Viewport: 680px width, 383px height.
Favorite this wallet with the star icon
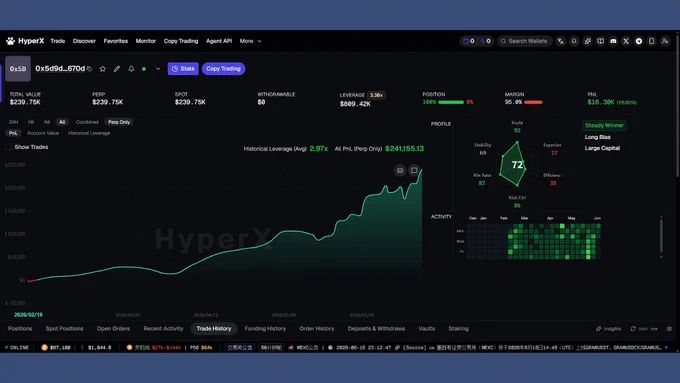[x=103, y=69]
